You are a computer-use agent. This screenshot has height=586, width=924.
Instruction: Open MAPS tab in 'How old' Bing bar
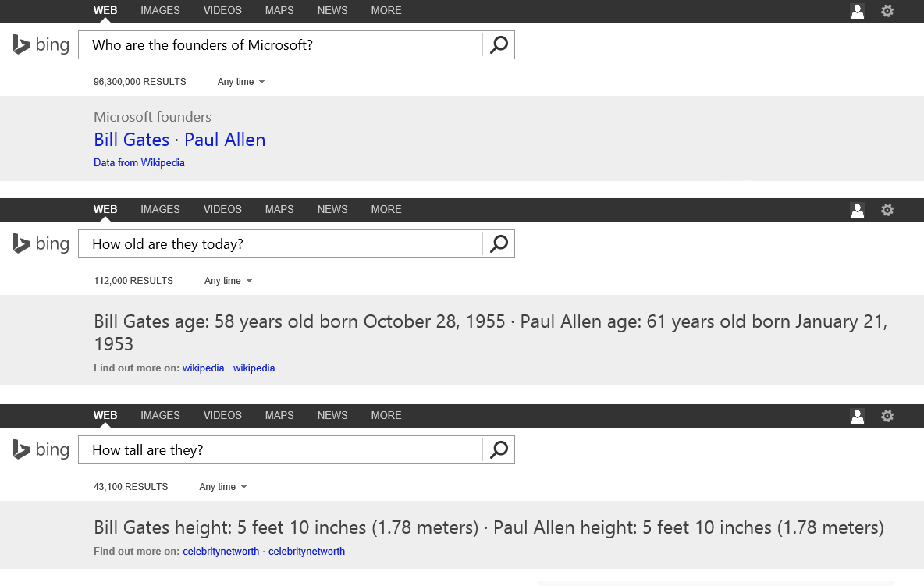pyautogui.click(x=279, y=210)
